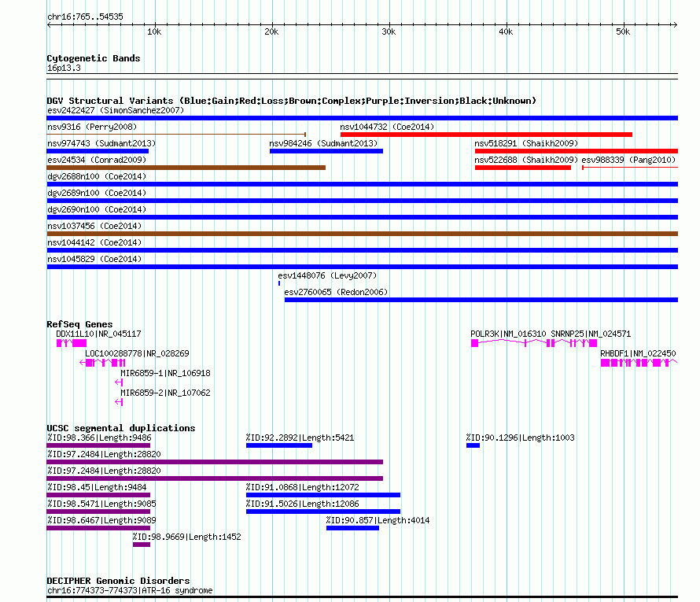This screenshot has width=700, height=602.
Task: Click the DDX11L10 gene glyph
Action: [x=72, y=343]
